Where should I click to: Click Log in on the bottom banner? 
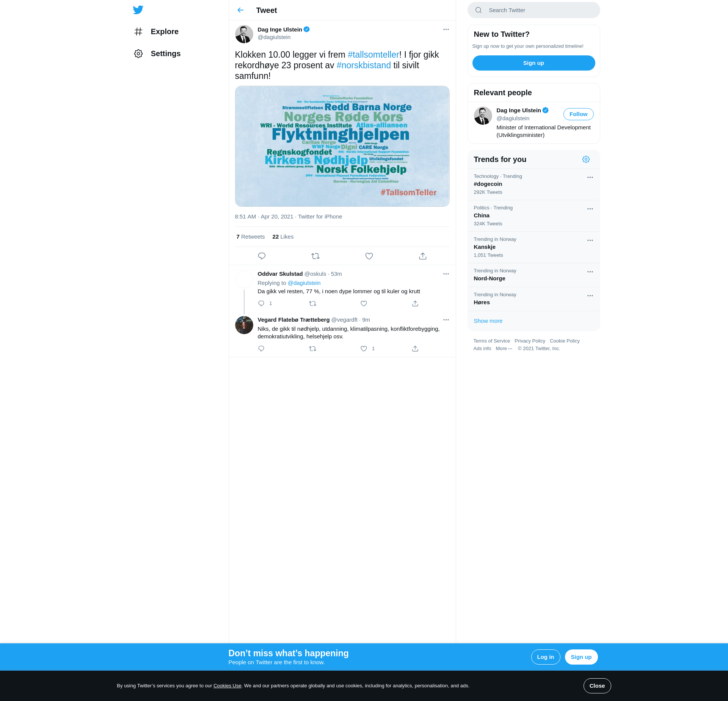[545, 657]
